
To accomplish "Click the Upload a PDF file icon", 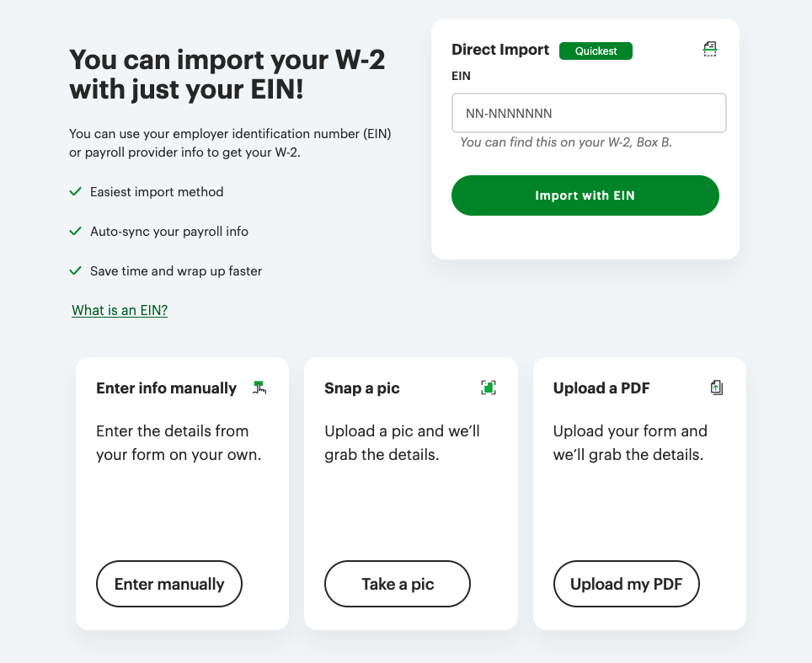I will (717, 388).
